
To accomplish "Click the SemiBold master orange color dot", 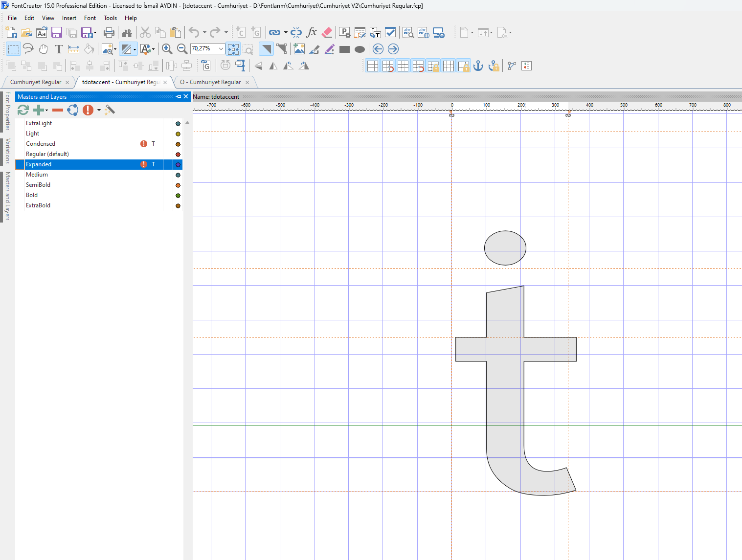I will 178,185.
